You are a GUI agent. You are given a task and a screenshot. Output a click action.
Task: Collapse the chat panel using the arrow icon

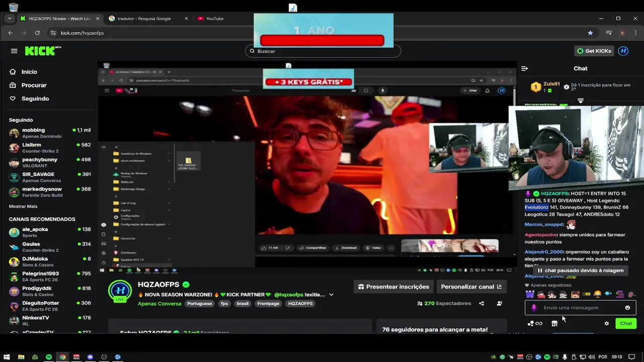coord(524,68)
